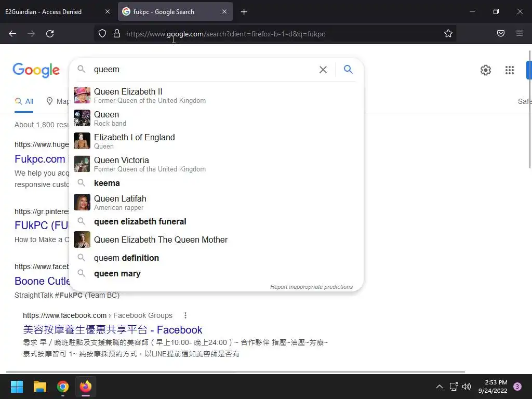
Task: Open the clock and date panel
Action: pyautogui.click(x=493, y=387)
